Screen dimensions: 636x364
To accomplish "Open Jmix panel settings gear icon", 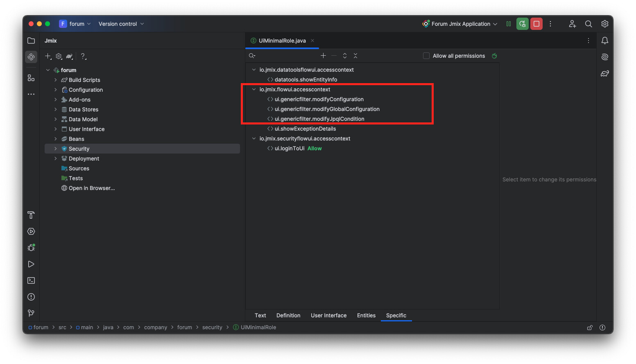I will pyautogui.click(x=59, y=56).
